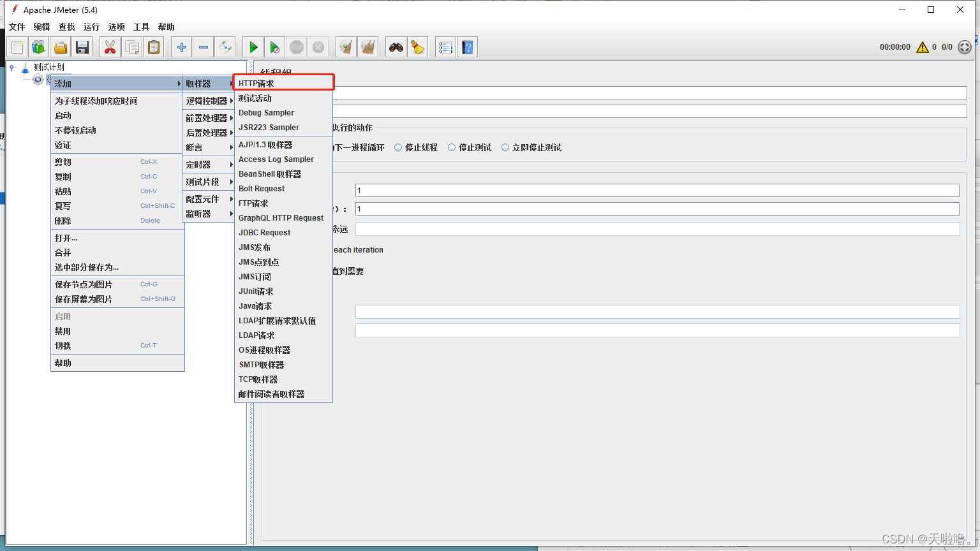This screenshot has width=980, height=551.
Task: Click the Reset search brush icon
Action: [418, 47]
